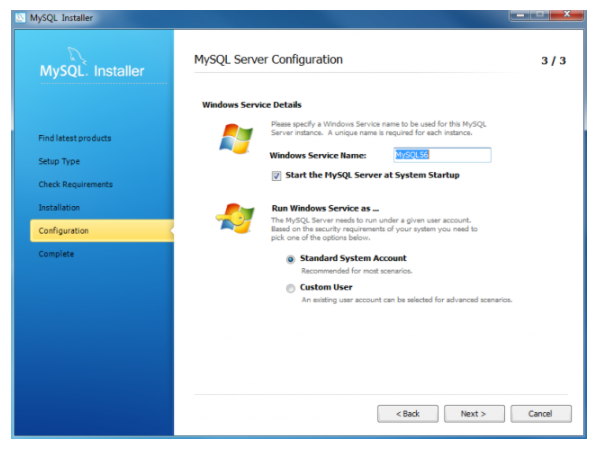The image size is (600, 457).
Task: Select the Setup Type step
Action: point(59,161)
